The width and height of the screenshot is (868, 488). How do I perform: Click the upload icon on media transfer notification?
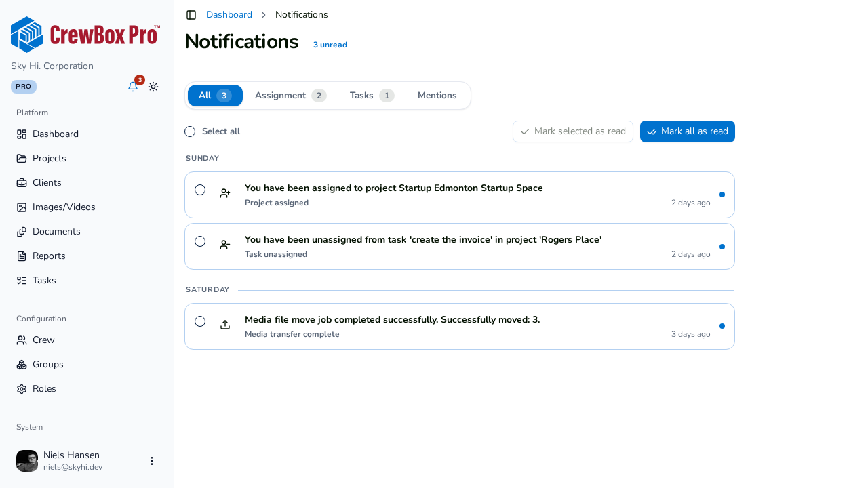pyautogui.click(x=225, y=325)
